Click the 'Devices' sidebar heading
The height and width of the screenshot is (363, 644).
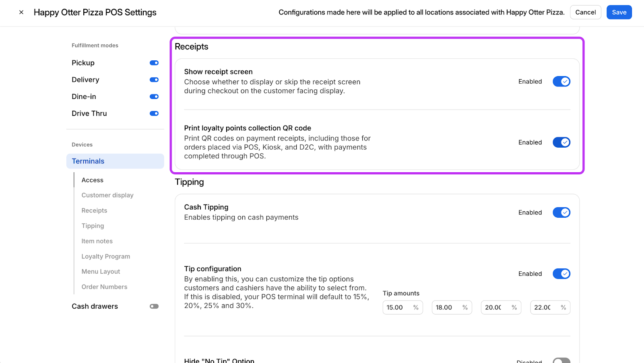[x=82, y=144]
